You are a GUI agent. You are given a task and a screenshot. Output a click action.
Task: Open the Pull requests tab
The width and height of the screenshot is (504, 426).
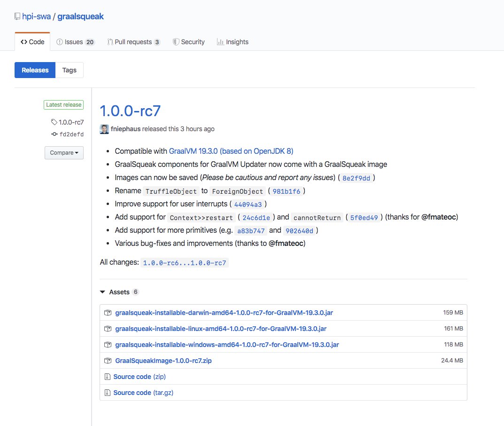pos(134,42)
